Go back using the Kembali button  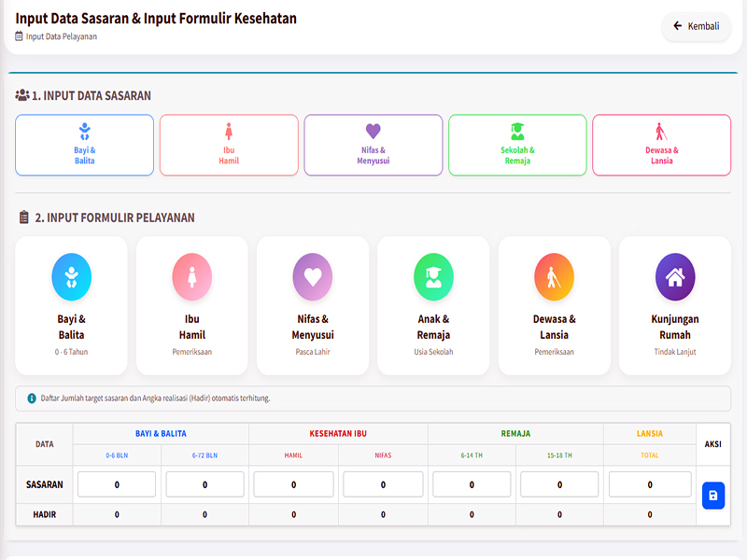[696, 26]
